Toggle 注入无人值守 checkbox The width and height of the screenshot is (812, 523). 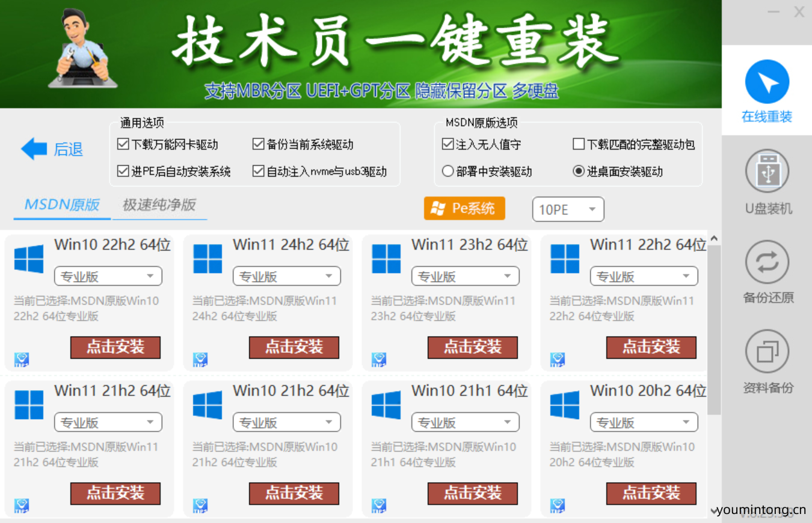(x=447, y=144)
